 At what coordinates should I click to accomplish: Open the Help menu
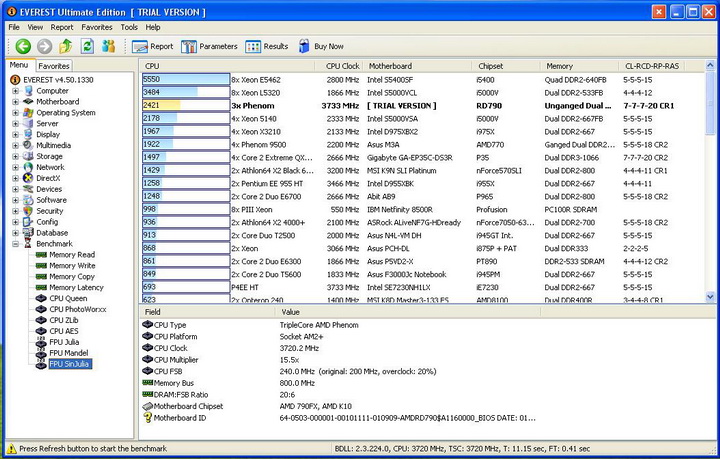point(153,27)
